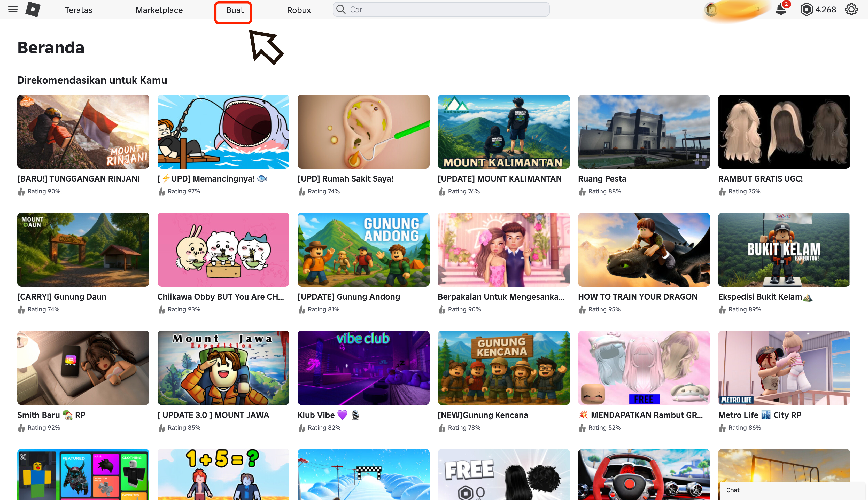Open the Marketplace tab

(x=159, y=10)
